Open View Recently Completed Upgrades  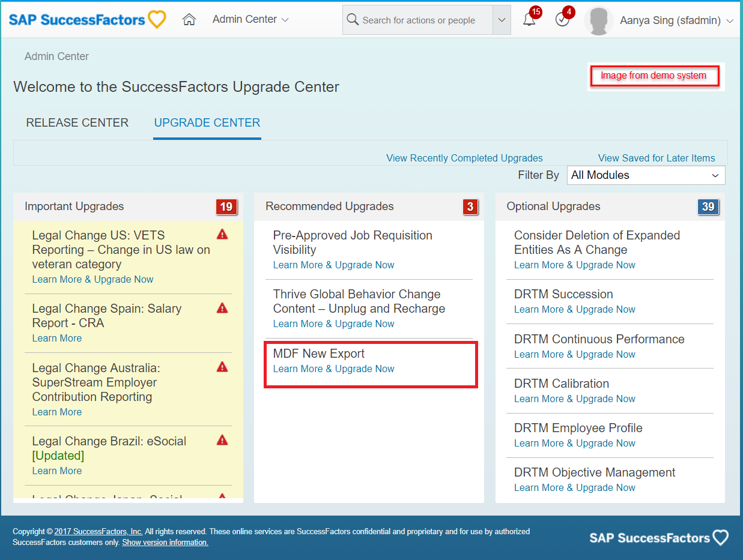point(464,158)
